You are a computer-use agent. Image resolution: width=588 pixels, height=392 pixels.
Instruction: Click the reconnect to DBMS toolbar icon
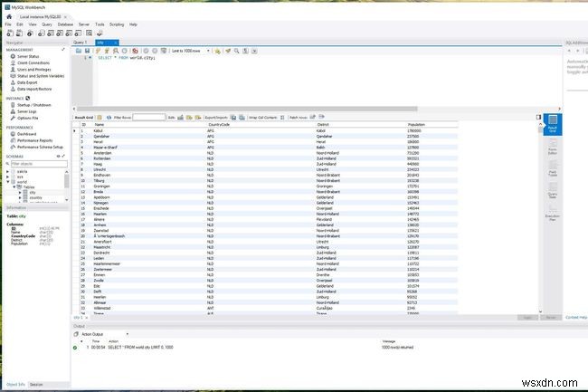coord(100,33)
